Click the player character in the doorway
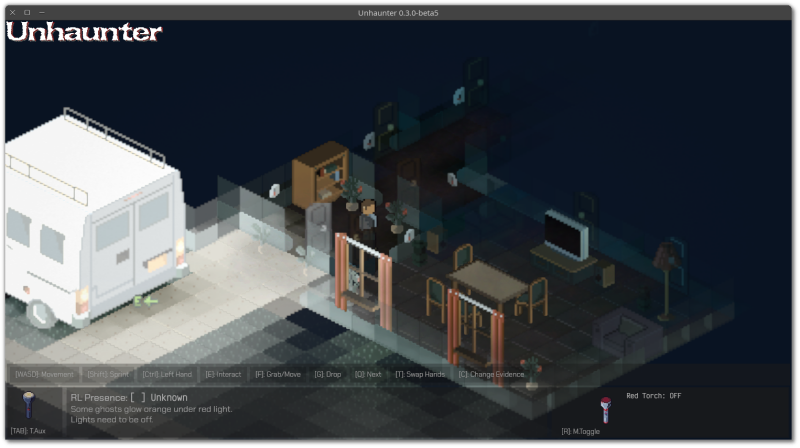 (368, 222)
